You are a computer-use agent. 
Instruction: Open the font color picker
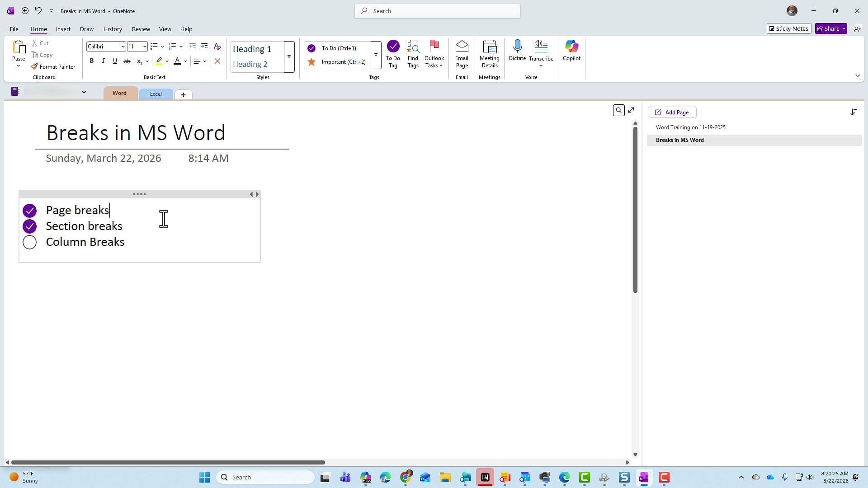tap(185, 61)
